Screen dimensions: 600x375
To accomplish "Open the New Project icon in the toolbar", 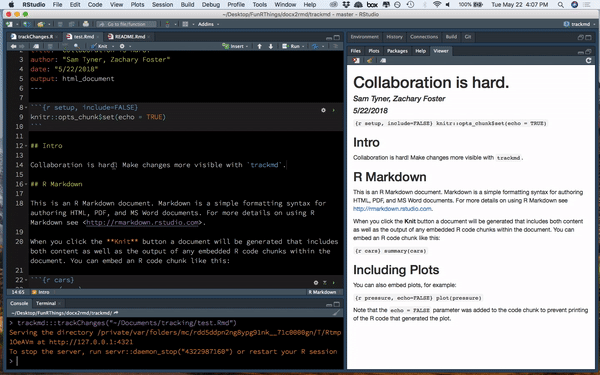I will (26, 24).
